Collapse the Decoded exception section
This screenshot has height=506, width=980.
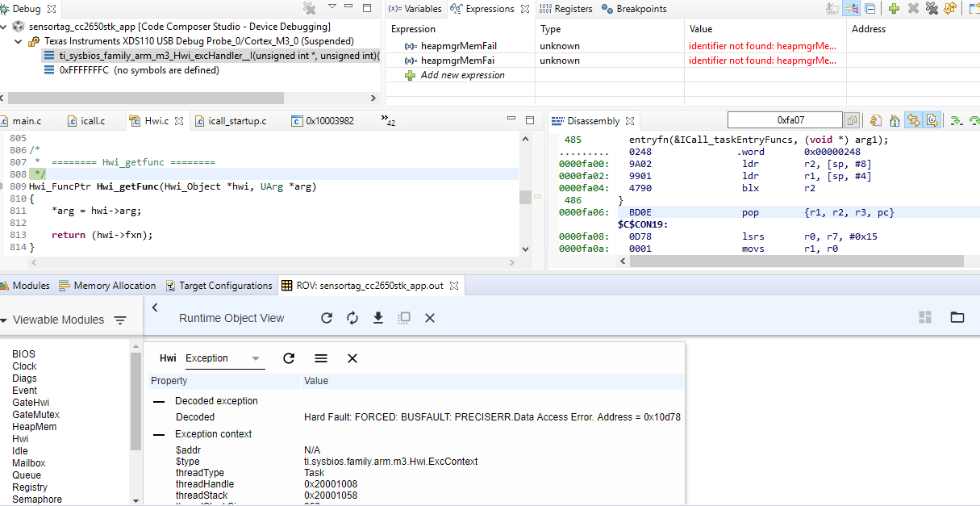158,401
